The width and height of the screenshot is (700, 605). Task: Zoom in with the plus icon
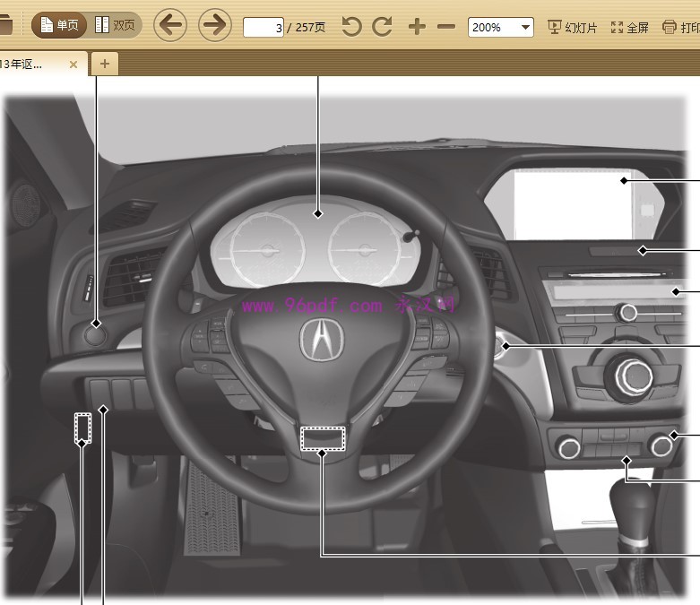click(417, 27)
